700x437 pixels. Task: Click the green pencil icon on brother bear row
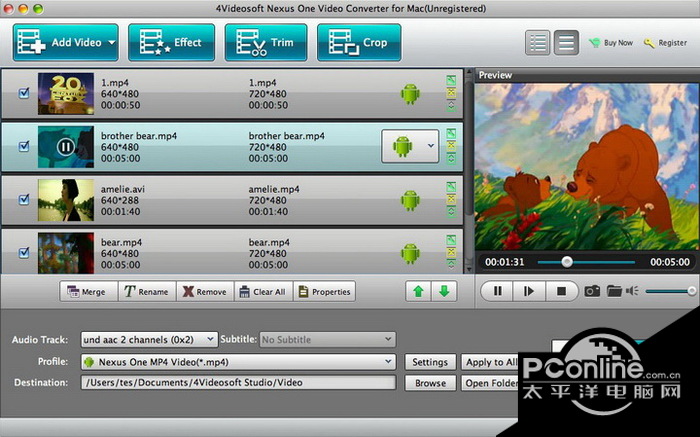pyautogui.click(x=451, y=133)
